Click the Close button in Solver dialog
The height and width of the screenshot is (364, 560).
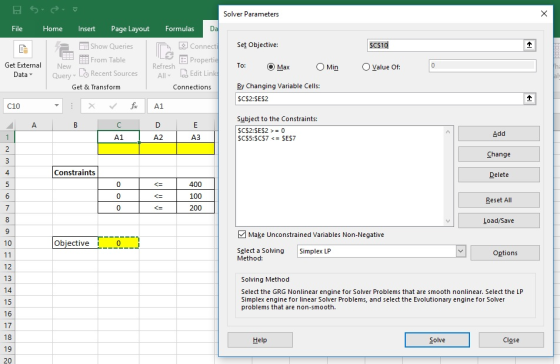tap(511, 340)
